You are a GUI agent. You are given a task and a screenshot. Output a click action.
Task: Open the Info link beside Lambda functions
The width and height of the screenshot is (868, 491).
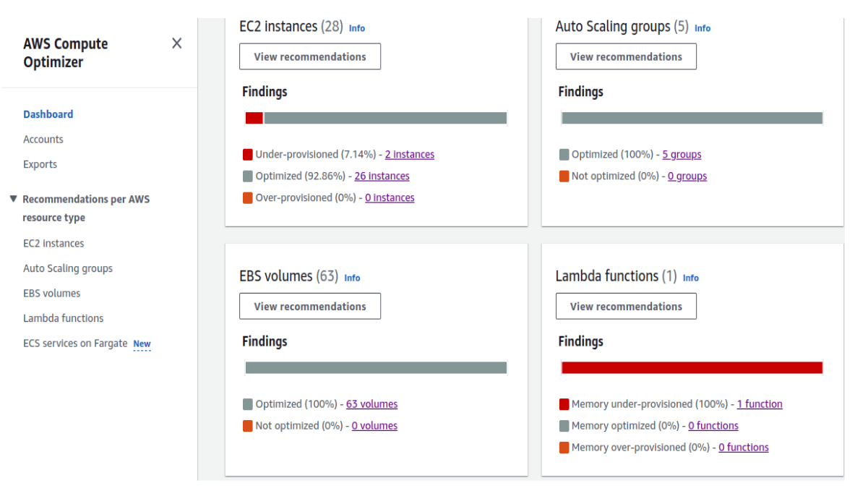(x=691, y=278)
